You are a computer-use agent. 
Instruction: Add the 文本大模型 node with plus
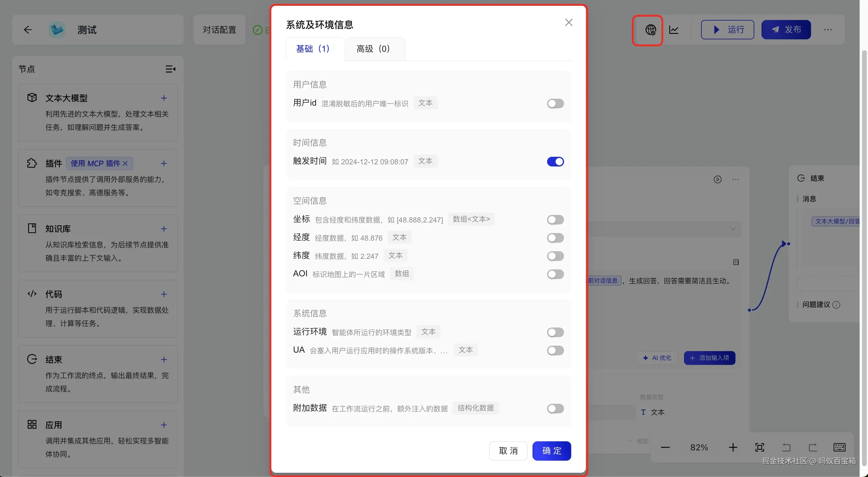click(164, 98)
